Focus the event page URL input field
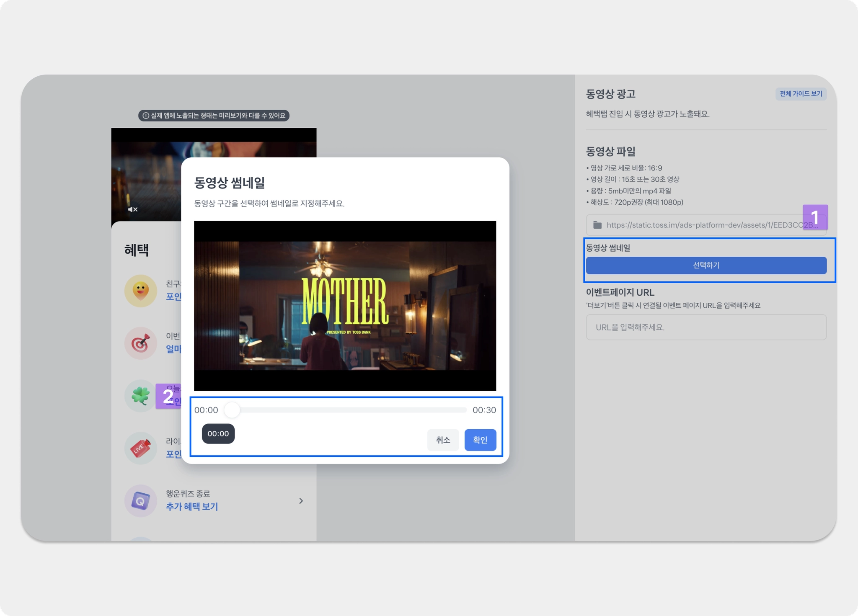 [x=706, y=327]
